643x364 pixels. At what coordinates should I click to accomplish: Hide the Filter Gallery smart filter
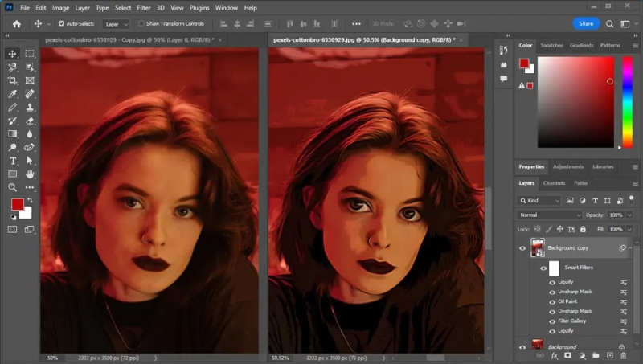point(552,321)
